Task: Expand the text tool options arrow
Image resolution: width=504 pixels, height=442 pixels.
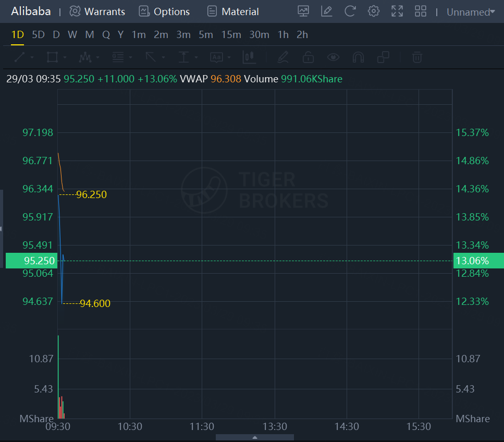Action: 229,57
